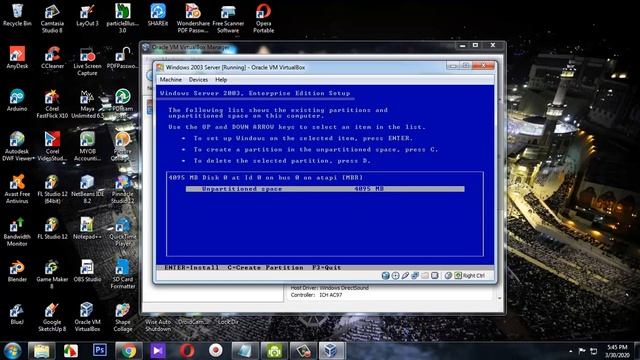This screenshot has width=640, height=360.
Task: Close the Windows 2003 Server VM window
Action: pyautogui.click(x=483, y=65)
